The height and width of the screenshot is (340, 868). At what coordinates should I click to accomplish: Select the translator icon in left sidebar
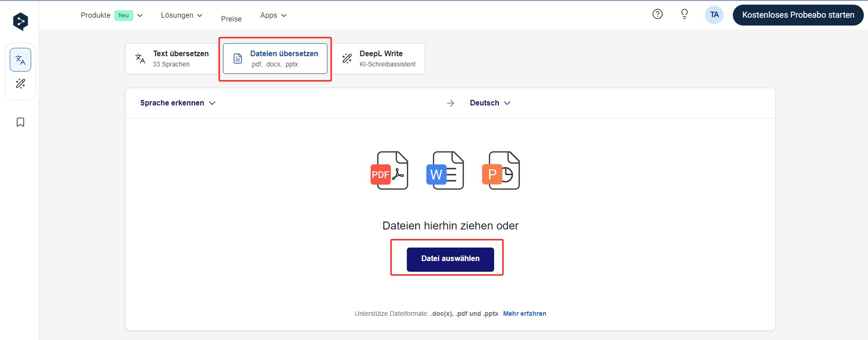point(20,60)
